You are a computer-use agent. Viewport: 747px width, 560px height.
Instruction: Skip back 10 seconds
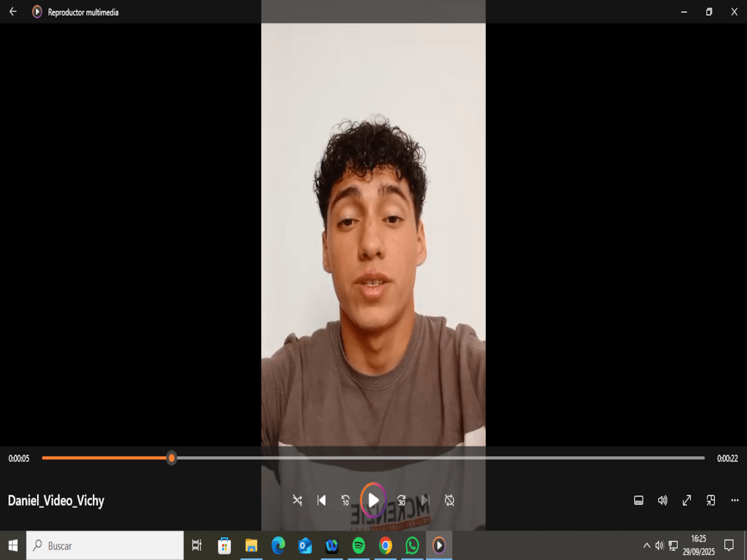coord(346,500)
